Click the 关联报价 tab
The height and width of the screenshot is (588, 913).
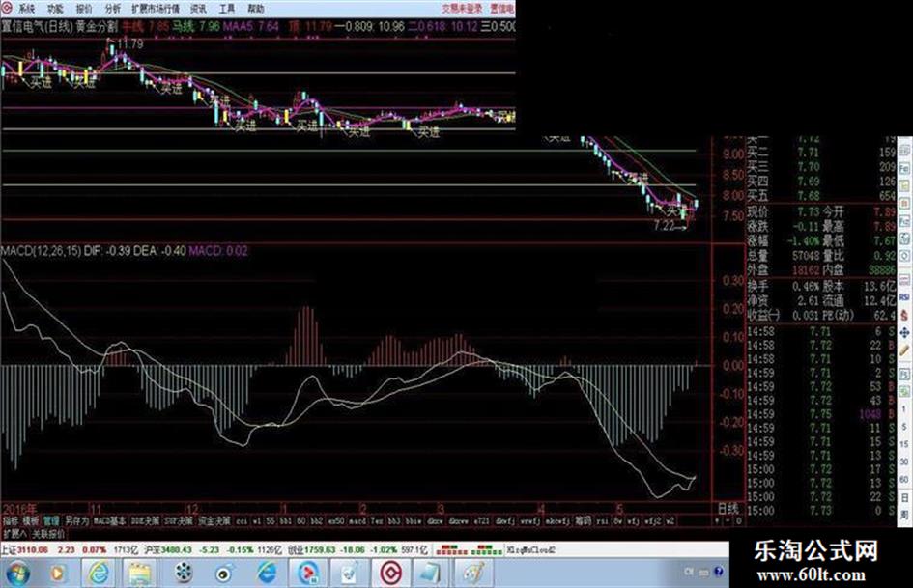48,533
